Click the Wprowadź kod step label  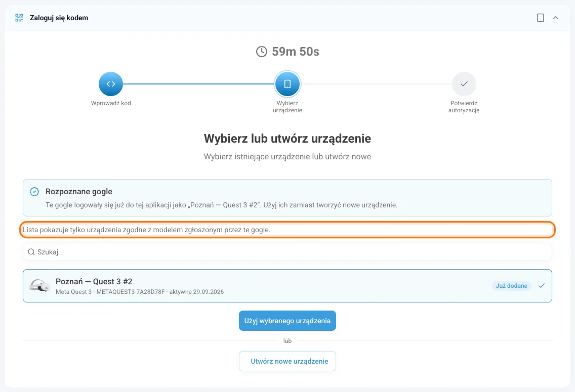tap(111, 103)
